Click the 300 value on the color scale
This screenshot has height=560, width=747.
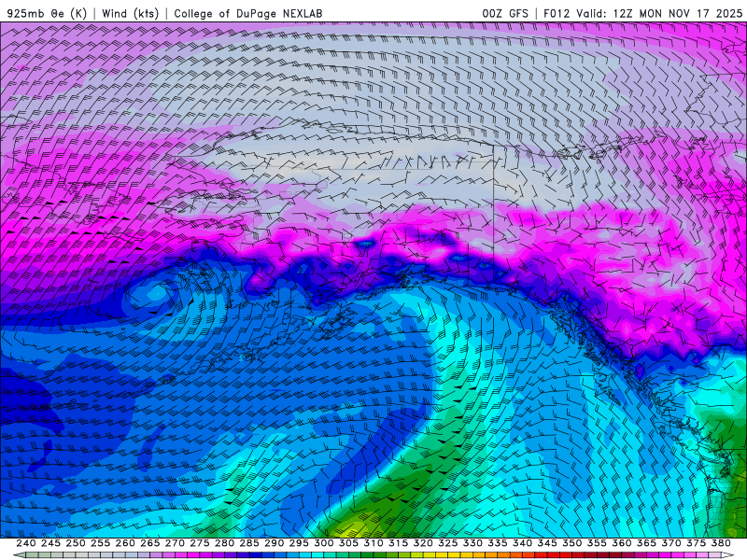point(323,543)
